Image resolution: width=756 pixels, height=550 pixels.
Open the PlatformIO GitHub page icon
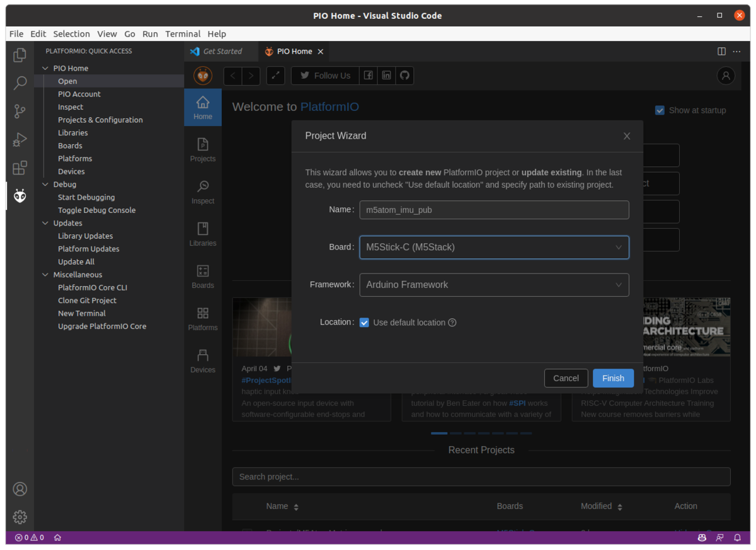coord(404,76)
